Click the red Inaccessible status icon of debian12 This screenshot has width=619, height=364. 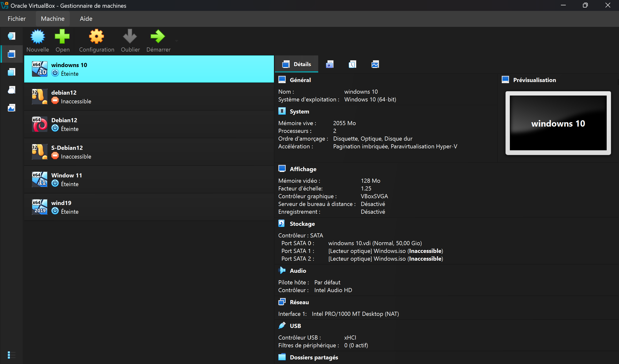click(x=55, y=101)
